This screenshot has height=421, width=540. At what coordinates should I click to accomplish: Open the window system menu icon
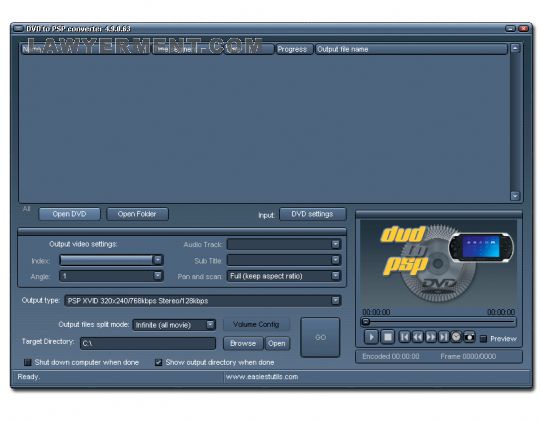(18, 29)
